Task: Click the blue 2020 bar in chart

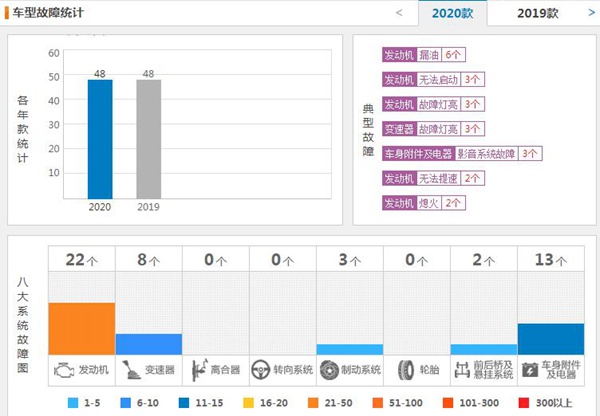Action: coord(100,139)
